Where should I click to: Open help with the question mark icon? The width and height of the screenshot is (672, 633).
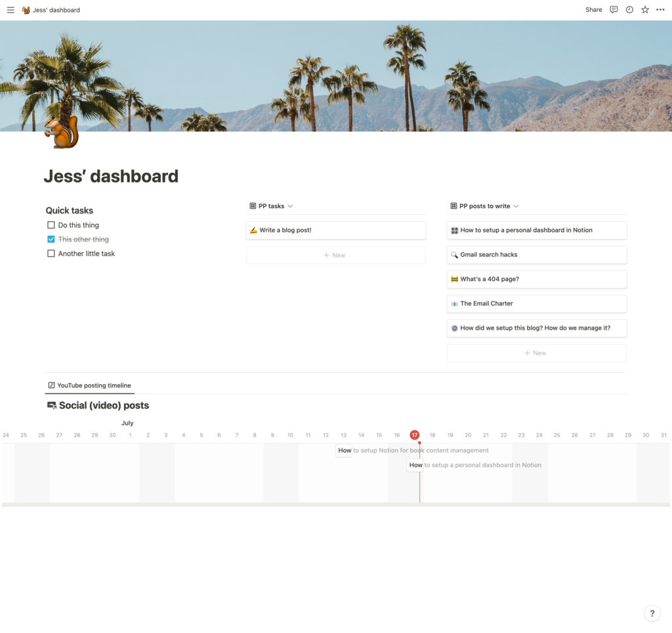coord(652,613)
